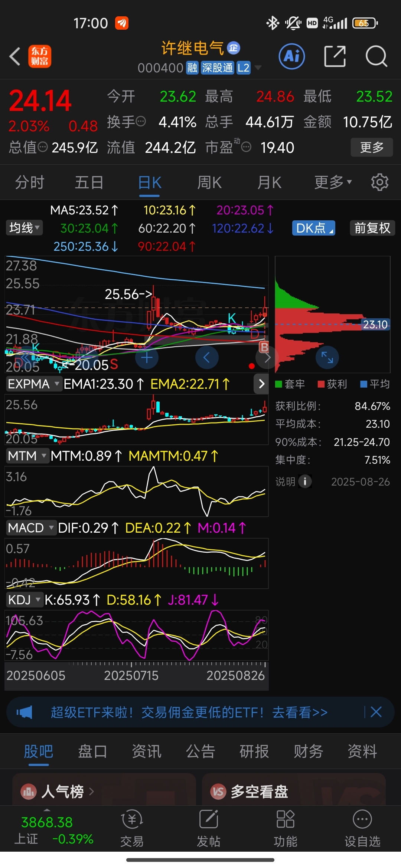401x868 pixels.
Task: Open the 东方财富 logo icon
Action: click(40, 56)
